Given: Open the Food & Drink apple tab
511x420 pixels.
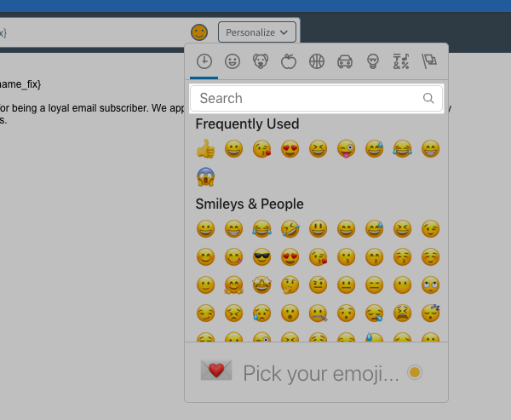Looking at the screenshot, I should tap(289, 61).
